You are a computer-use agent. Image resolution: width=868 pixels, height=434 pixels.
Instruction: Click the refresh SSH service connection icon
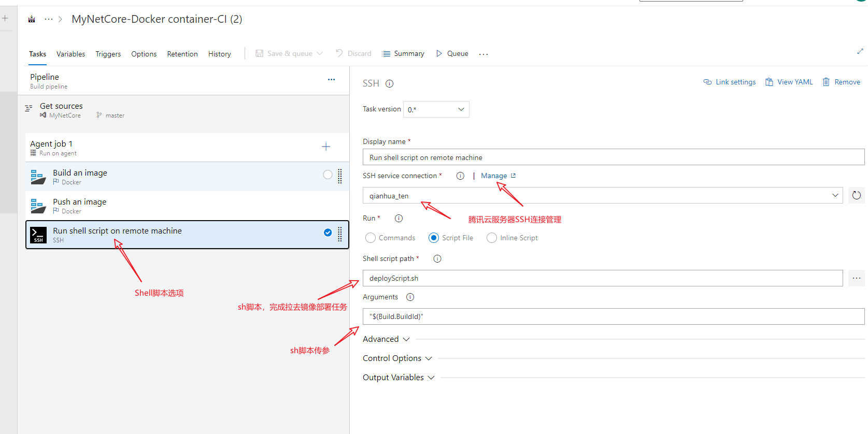pyautogui.click(x=856, y=195)
